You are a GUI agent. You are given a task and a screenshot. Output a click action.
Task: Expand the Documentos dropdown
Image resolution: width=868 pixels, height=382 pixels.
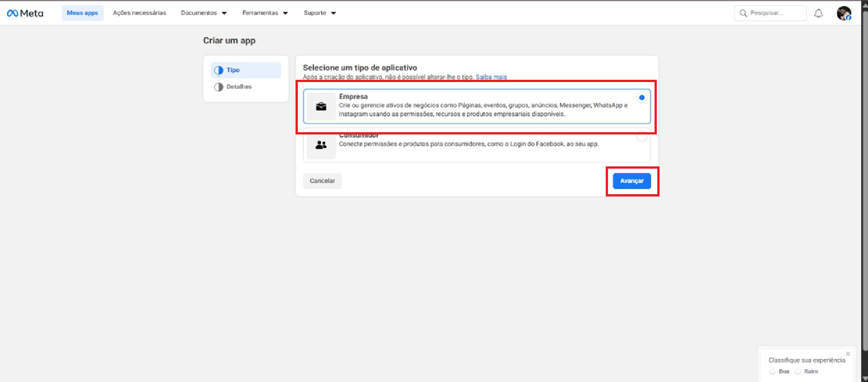tap(203, 13)
